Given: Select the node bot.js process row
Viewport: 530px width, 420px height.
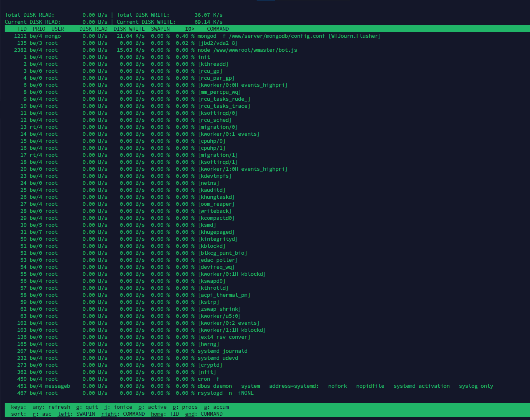Looking at the screenshot, I should [247, 50].
